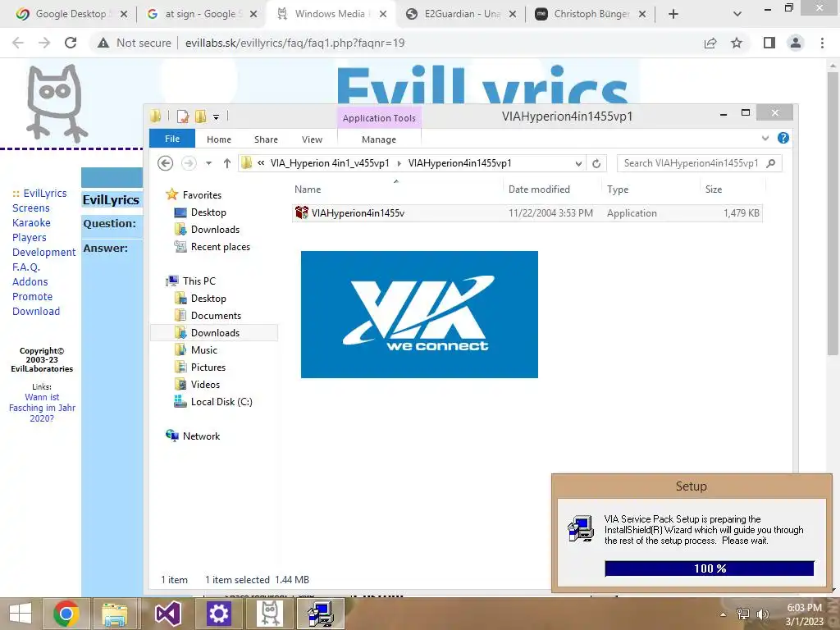The image size is (840, 630).
Task: Open the Share ribbon tab
Action: tap(266, 139)
